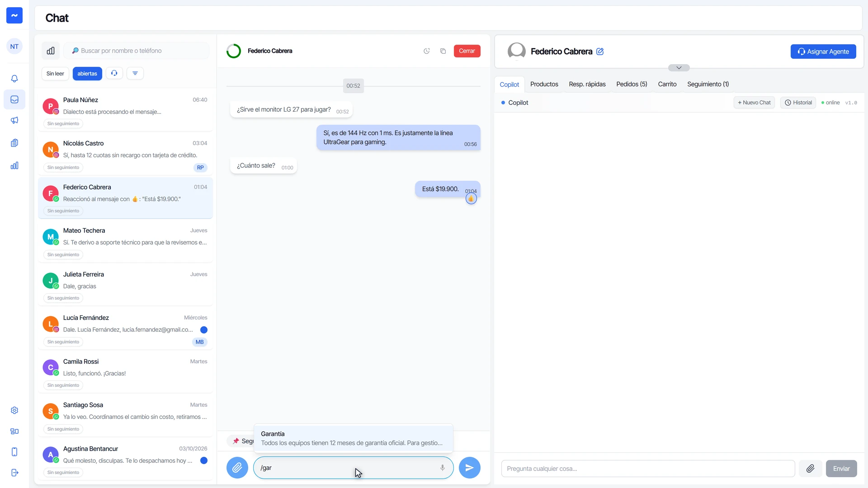Switch to the Productos tab

(544, 84)
